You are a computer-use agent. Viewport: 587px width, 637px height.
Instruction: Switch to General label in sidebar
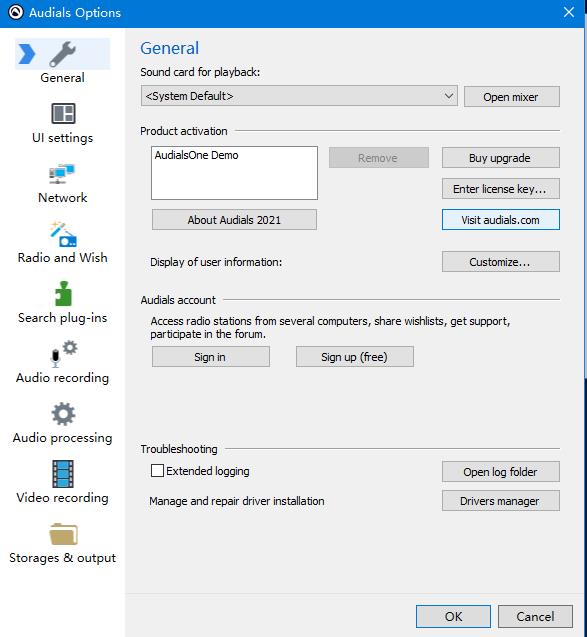[x=63, y=78]
